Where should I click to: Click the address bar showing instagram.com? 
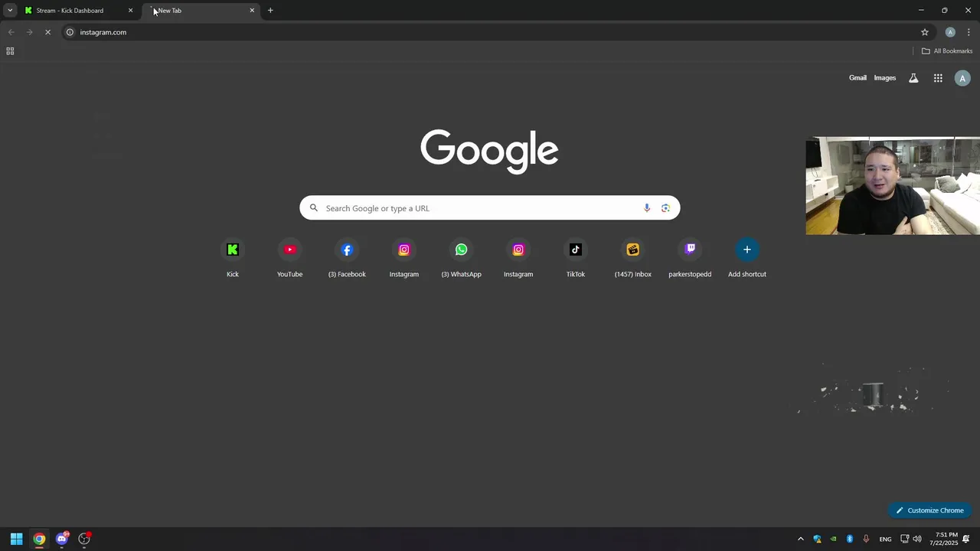tap(490, 32)
